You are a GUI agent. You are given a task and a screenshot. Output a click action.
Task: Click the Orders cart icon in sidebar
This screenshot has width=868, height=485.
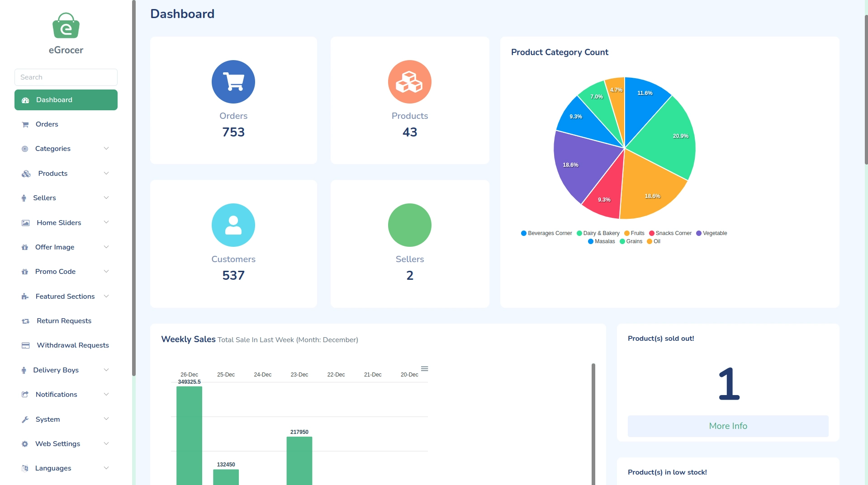pos(25,125)
